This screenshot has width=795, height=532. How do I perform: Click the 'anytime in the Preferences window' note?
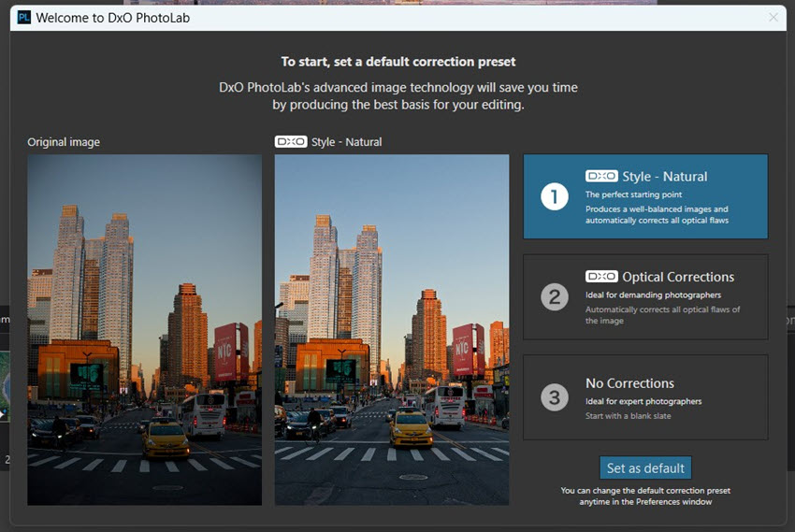tap(645, 501)
